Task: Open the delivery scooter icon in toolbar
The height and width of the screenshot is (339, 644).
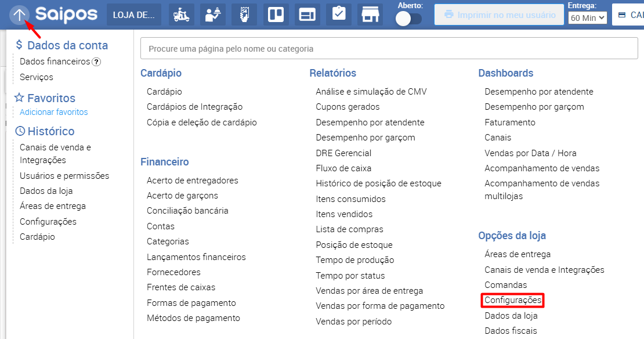Action: (182, 15)
